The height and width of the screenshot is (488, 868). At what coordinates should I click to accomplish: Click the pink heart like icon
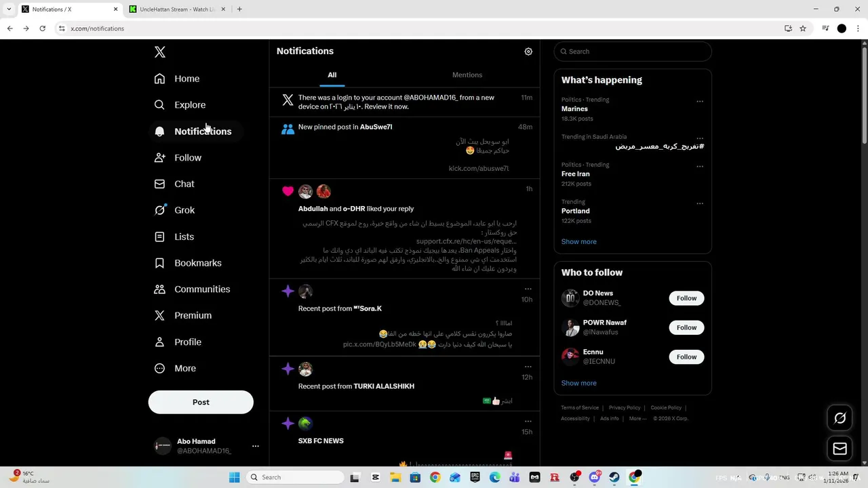tap(288, 192)
